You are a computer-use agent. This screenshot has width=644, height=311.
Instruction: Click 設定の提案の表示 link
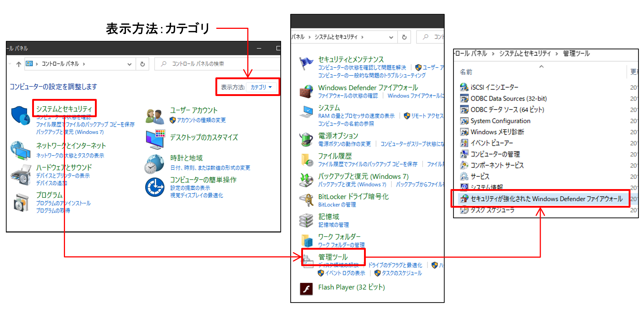tap(190, 188)
